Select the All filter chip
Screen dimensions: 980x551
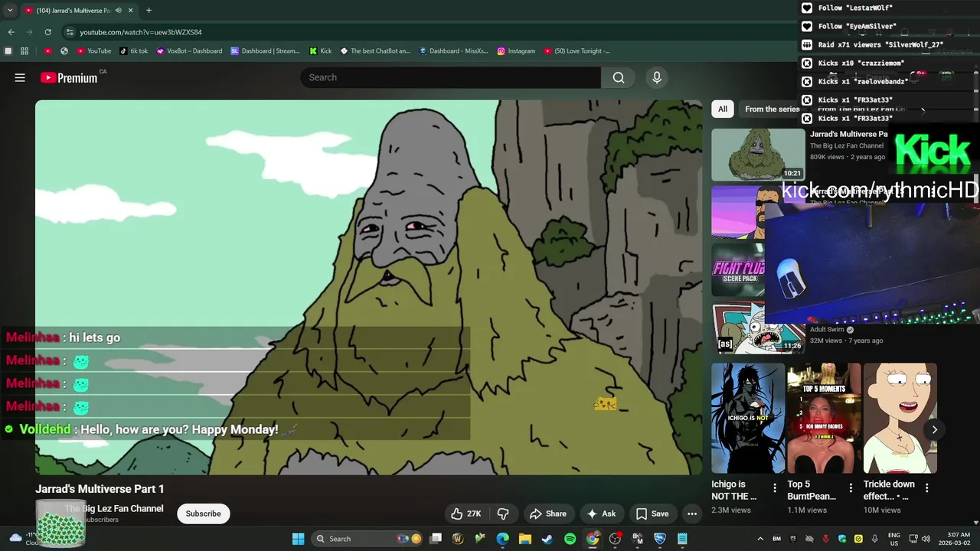click(x=722, y=109)
